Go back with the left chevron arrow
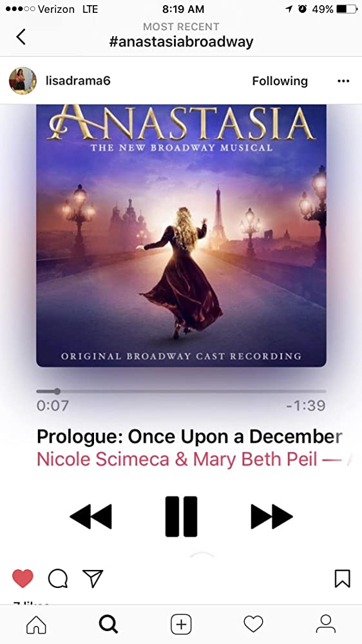 coord(21,36)
